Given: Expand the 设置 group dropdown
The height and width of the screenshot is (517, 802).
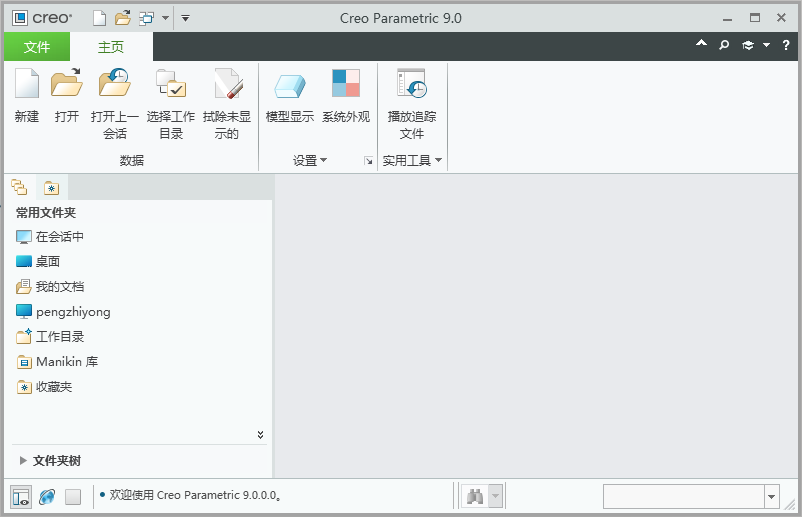Looking at the screenshot, I should click(309, 161).
